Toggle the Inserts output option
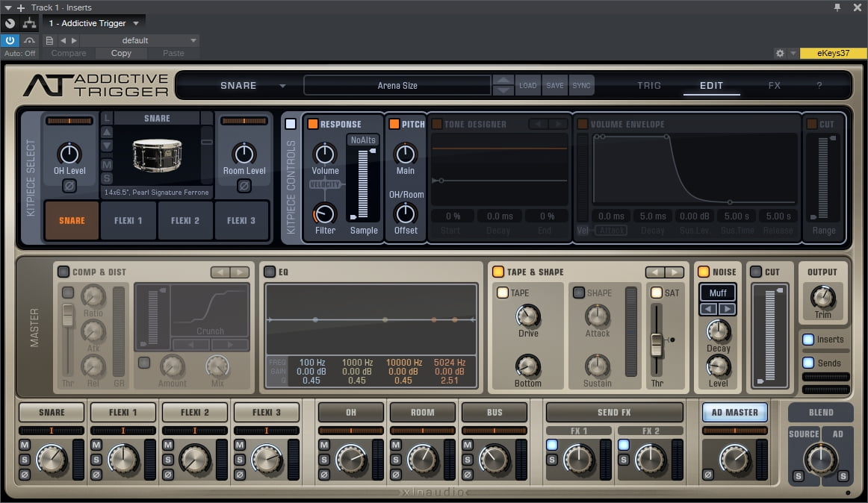The height and width of the screenshot is (503, 868). click(808, 340)
